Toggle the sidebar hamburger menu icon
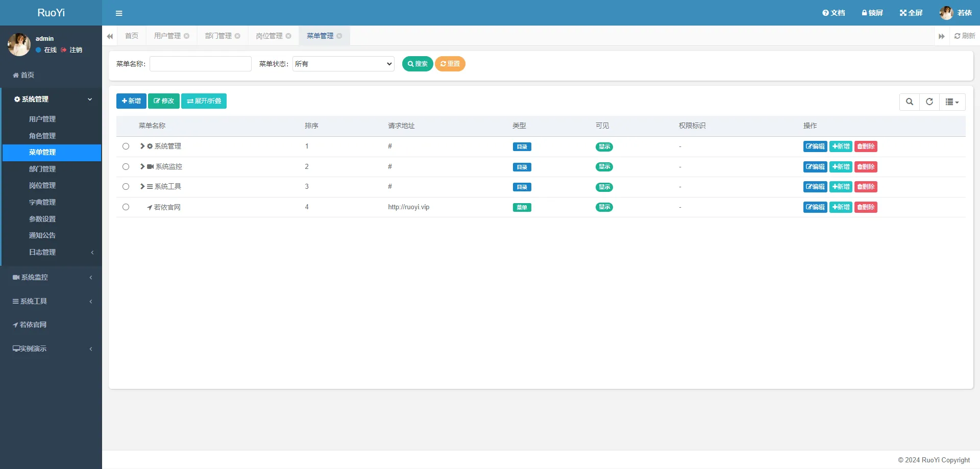The width and height of the screenshot is (980, 469). (x=119, y=13)
